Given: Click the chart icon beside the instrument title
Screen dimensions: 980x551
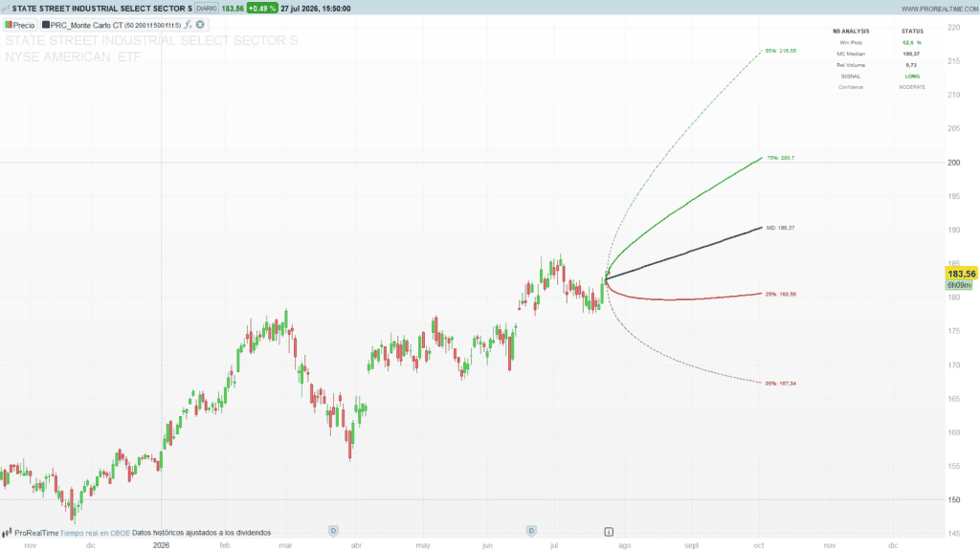Looking at the screenshot, I should pos(6,9).
